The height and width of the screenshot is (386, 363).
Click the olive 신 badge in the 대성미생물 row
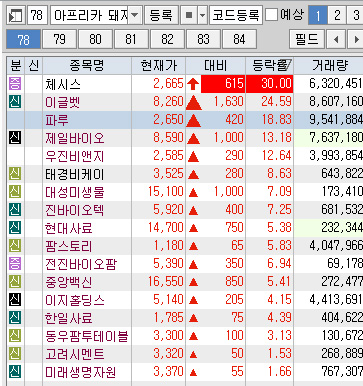point(15,191)
